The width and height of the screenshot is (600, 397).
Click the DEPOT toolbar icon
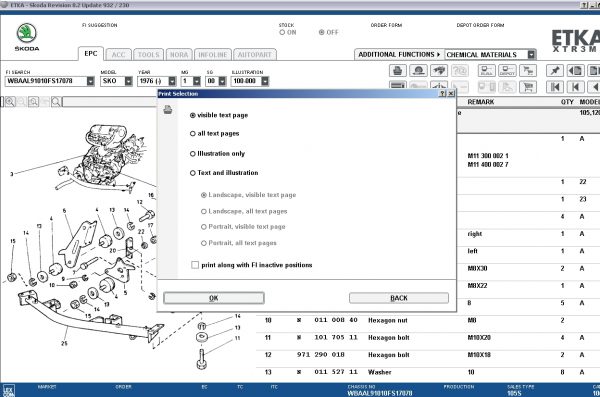coord(507,71)
